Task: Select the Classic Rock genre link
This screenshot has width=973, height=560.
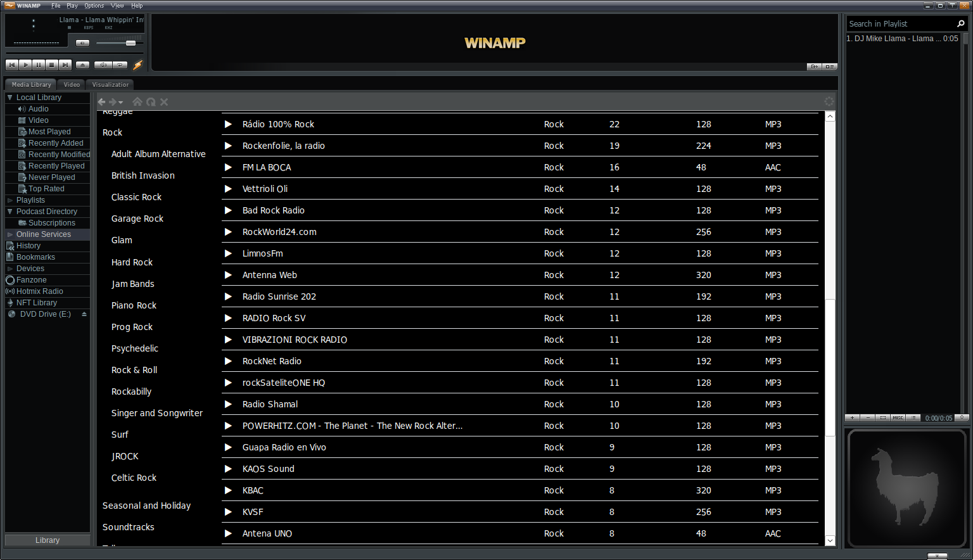Action: point(136,197)
